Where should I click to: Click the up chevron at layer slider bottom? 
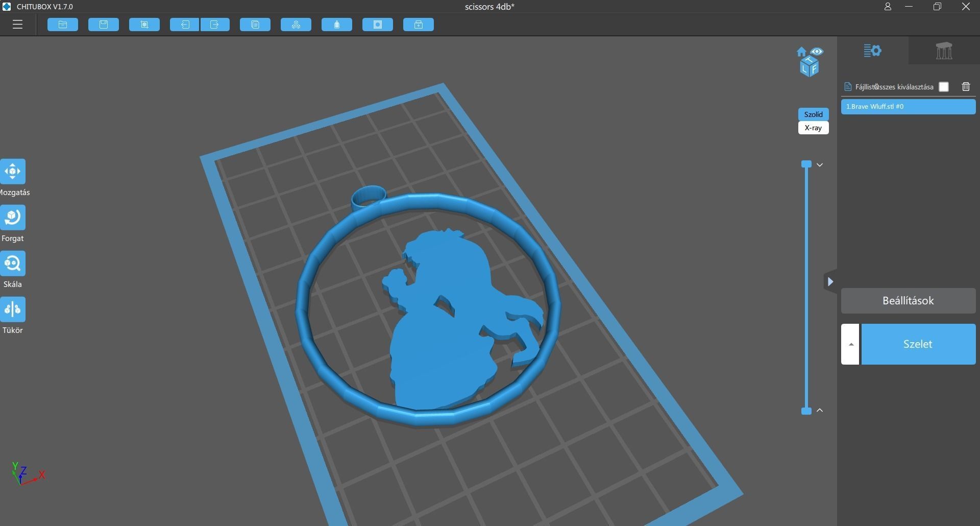pyautogui.click(x=820, y=410)
